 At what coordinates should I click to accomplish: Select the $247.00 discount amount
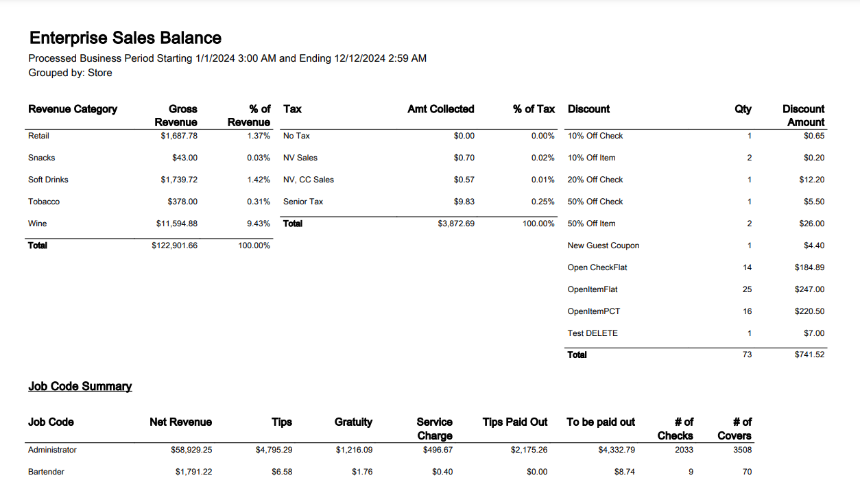coord(810,289)
